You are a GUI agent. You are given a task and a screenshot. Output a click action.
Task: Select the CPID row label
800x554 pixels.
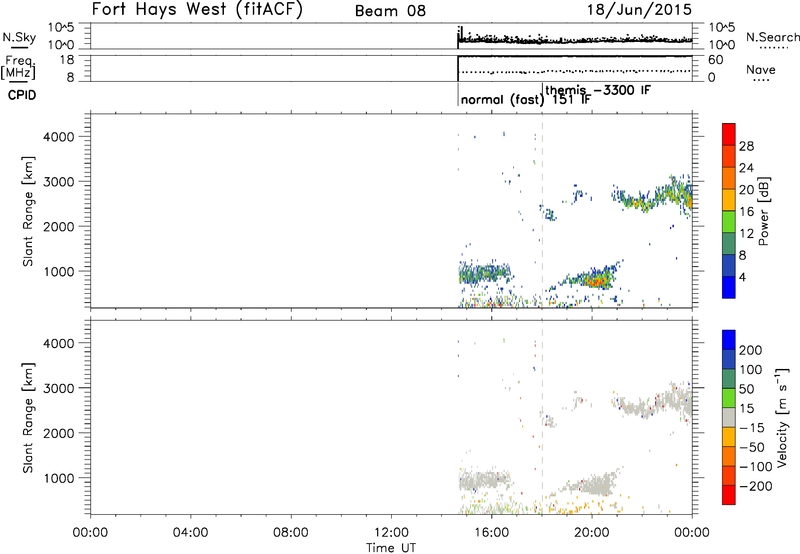(x=22, y=95)
